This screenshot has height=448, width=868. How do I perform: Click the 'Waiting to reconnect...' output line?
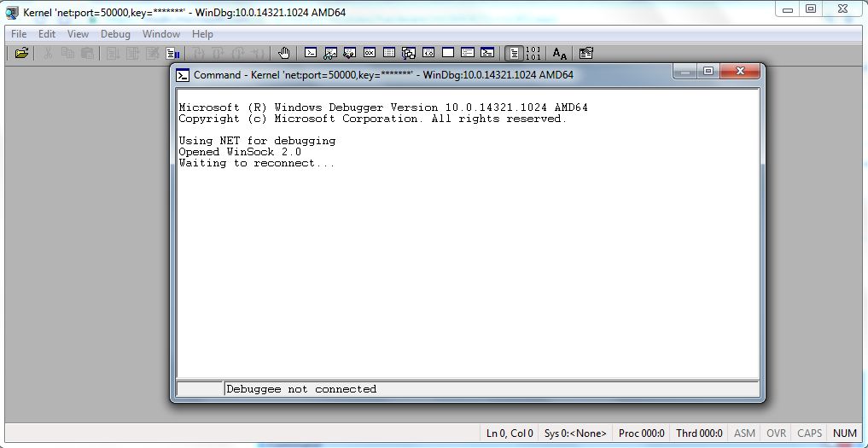257,163
